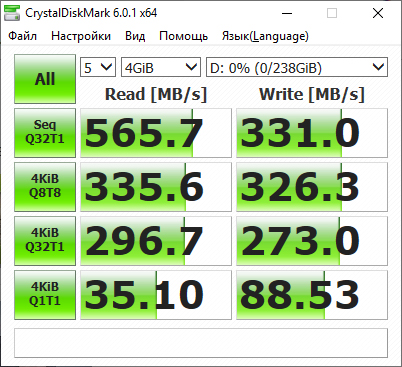Image resolution: width=402 pixels, height=367 pixels.
Task: Start the Seq Q32T1 test
Action: point(45,133)
